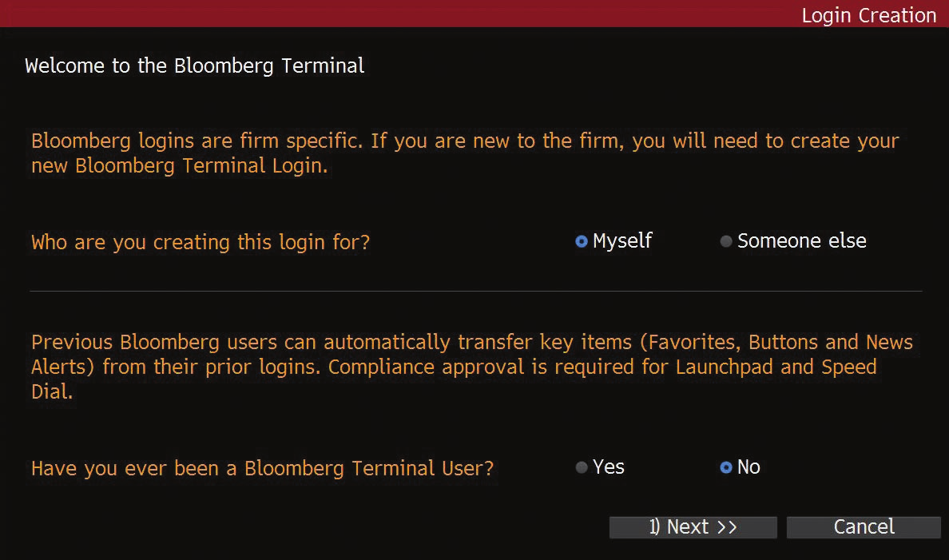Click the "Yes" label text
The width and height of the screenshot is (949, 560).
click(609, 467)
